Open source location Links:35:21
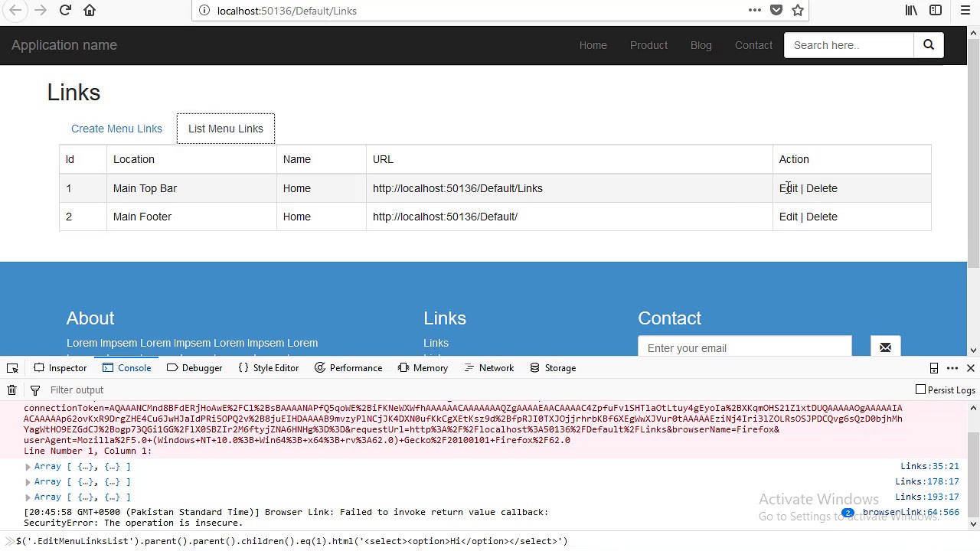This screenshot has width=980, height=551. (x=929, y=466)
